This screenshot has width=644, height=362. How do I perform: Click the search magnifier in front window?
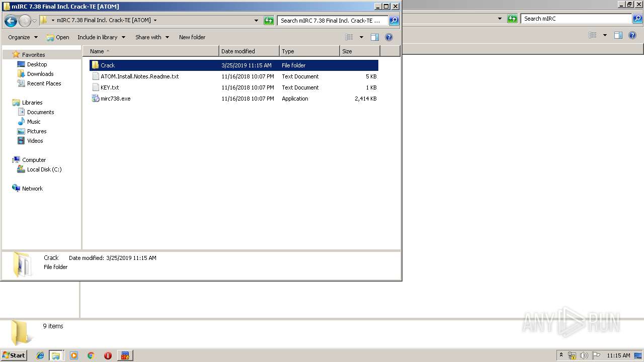point(394,21)
